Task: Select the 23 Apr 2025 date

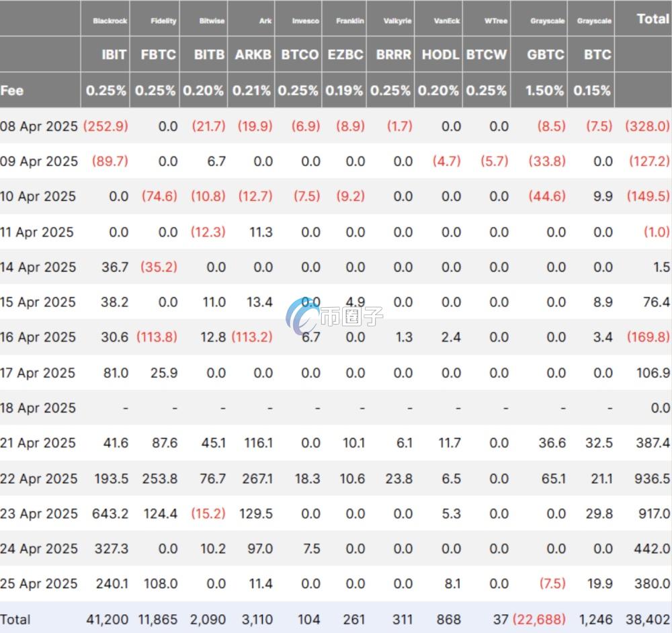Action: click(39, 513)
